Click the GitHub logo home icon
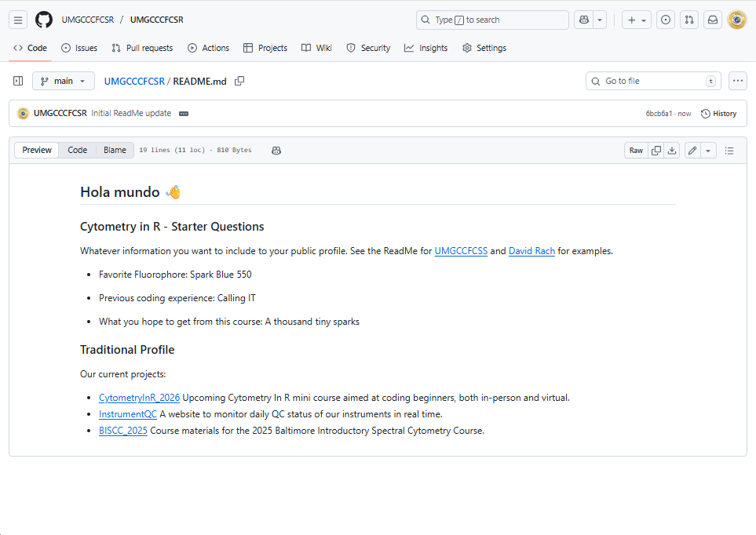 click(x=44, y=20)
